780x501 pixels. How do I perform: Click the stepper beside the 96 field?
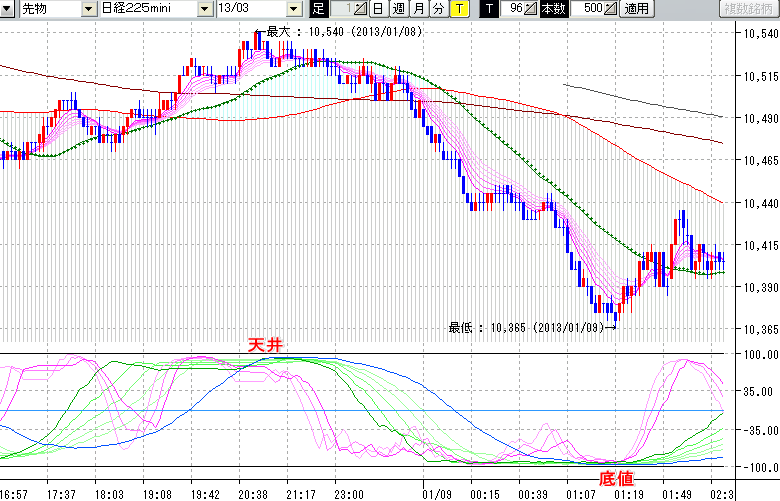(530, 9)
